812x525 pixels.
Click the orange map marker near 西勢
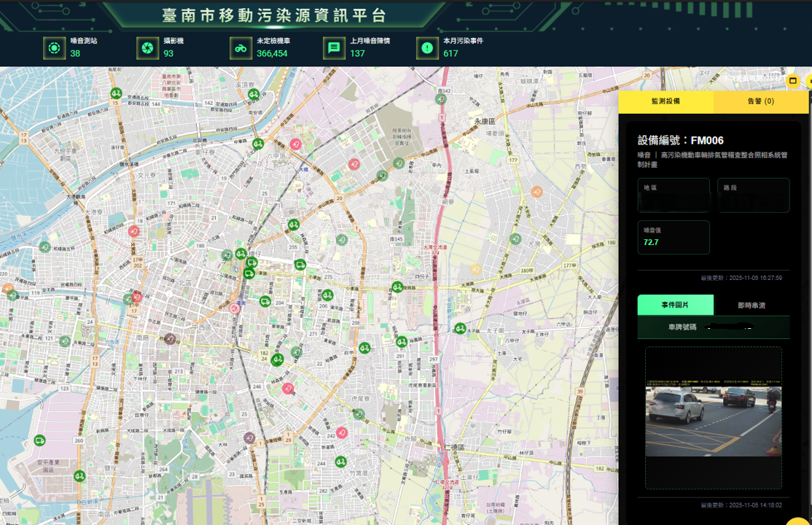pyautogui.click(x=537, y=192)
